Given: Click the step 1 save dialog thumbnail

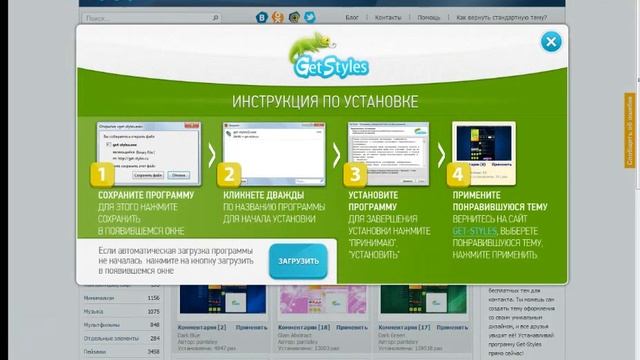Looking at the screenshot, I should [x=149, y=153].
